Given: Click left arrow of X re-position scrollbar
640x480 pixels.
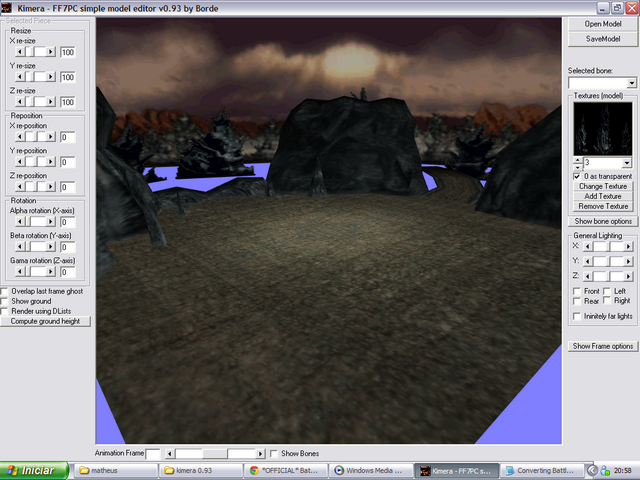Looking at the screenshot, I should pyautogui.click(x=20, y=137).
